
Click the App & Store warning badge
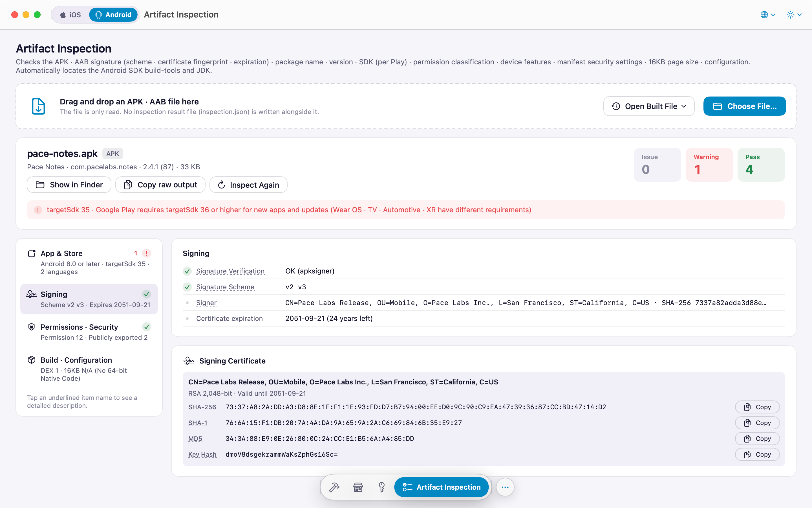point(146,253)
